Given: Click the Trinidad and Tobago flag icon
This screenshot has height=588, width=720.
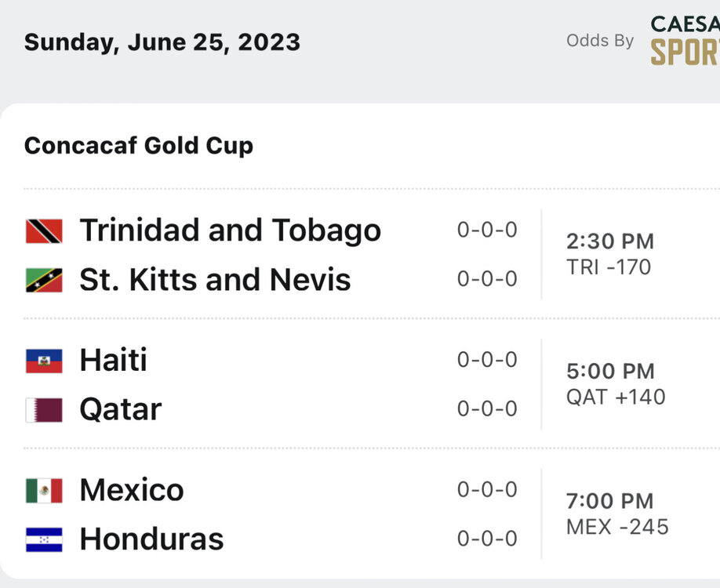Looking at the screenshot, I should [x=44, y=231].
